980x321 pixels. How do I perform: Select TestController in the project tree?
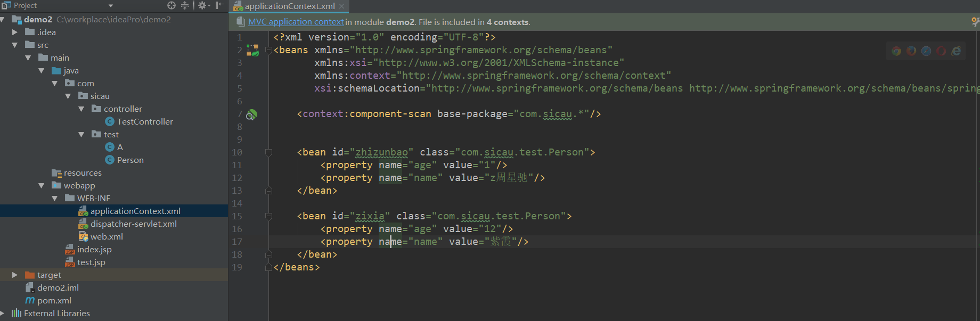point(145,122)
